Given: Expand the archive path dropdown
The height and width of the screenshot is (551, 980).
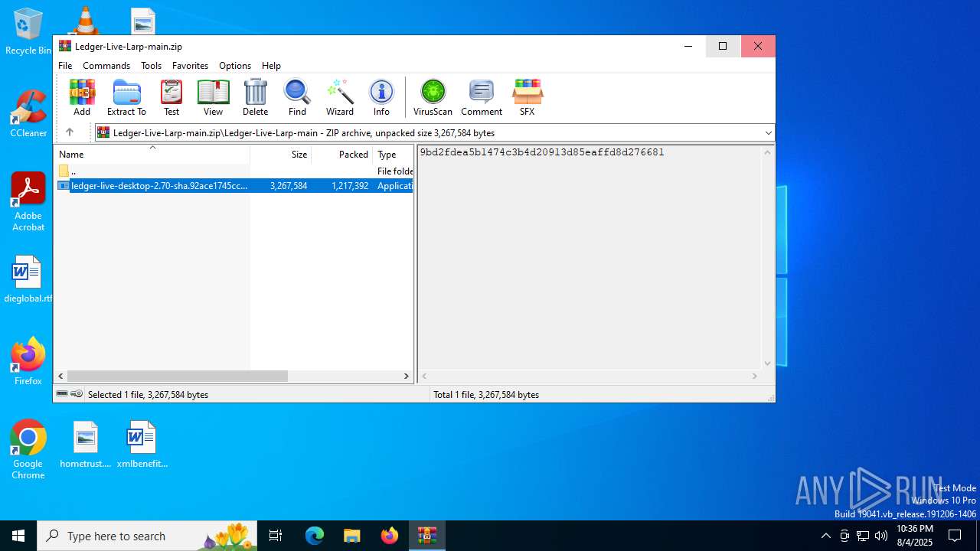Looking at the screenshot, I should point(768,133).
